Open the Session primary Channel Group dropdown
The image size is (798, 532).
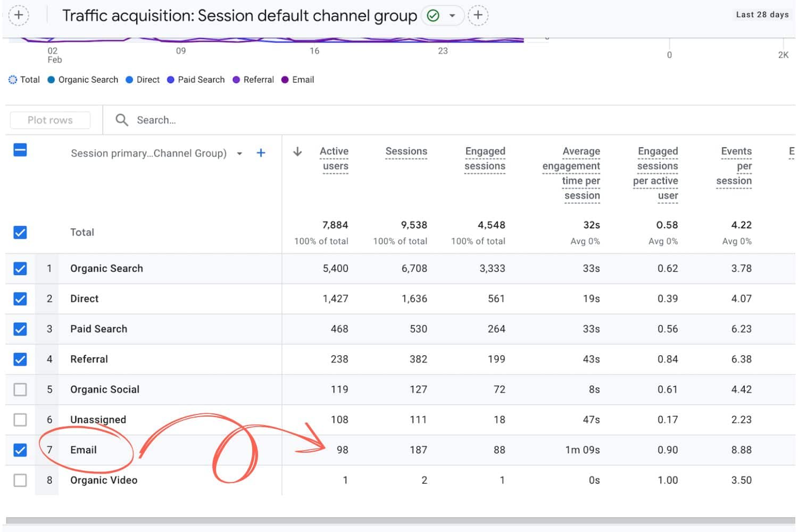[239, 153]
